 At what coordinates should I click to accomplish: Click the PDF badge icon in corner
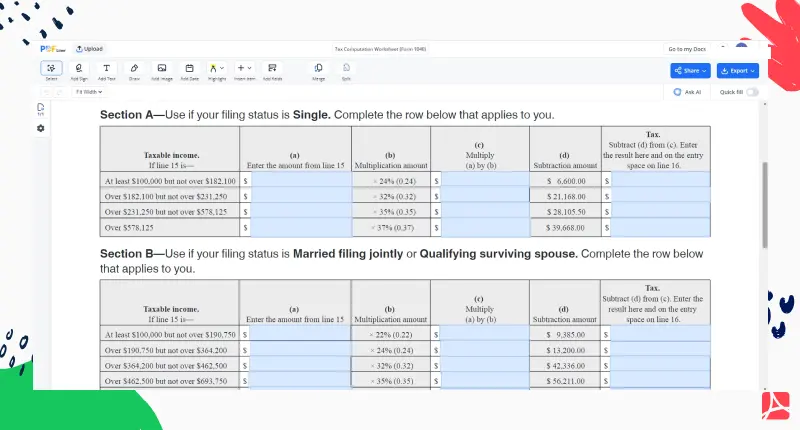click(x=776, y=406)
